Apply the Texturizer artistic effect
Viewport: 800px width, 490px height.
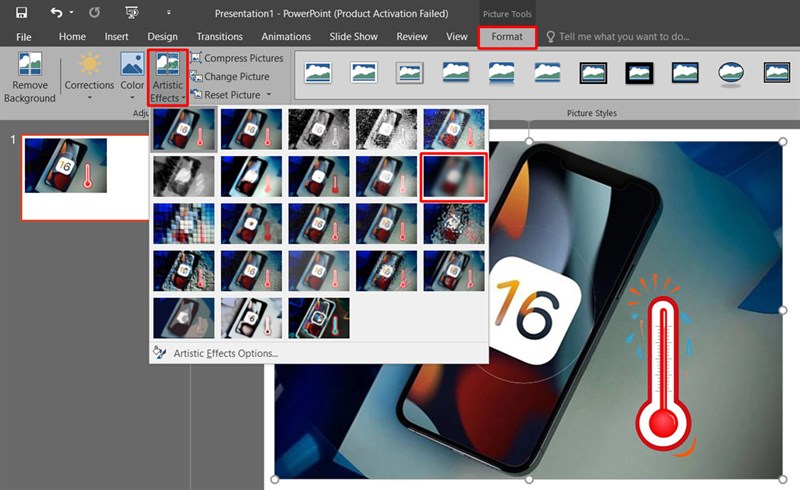pyautogui.click(x=251, y=271)
